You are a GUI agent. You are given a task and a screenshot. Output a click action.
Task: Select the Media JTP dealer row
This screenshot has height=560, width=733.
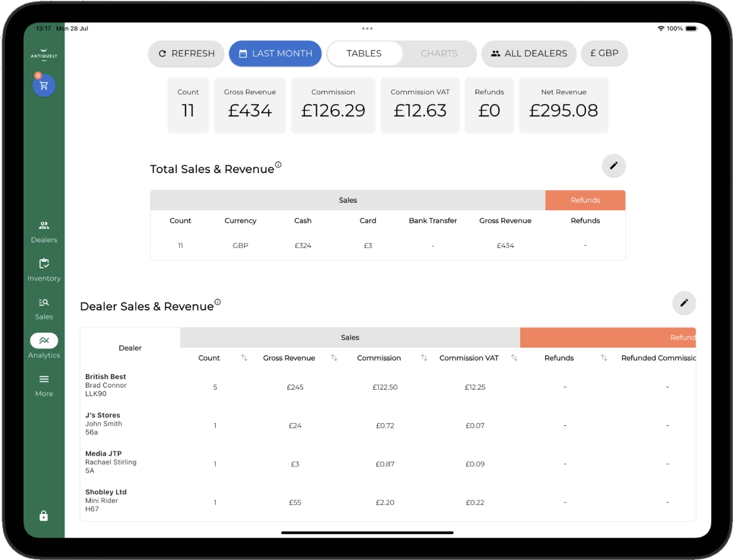[x=388, y=463]
